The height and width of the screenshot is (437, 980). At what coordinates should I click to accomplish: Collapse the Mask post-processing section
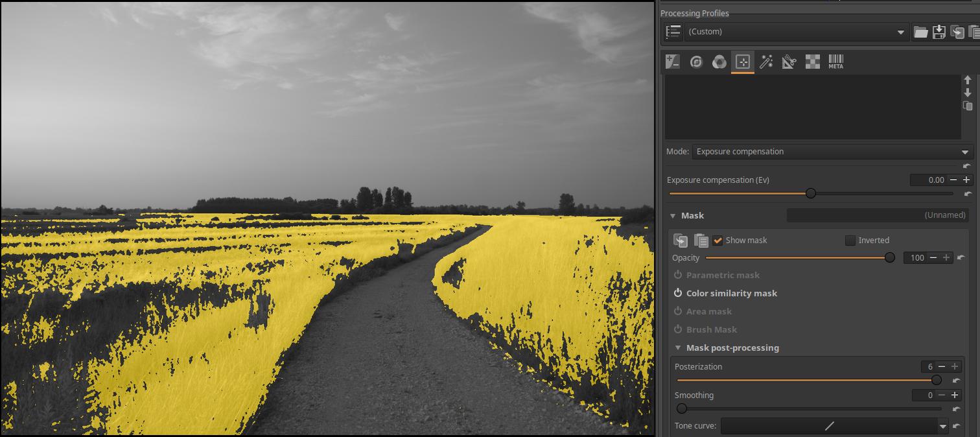(x=678, y=348)
